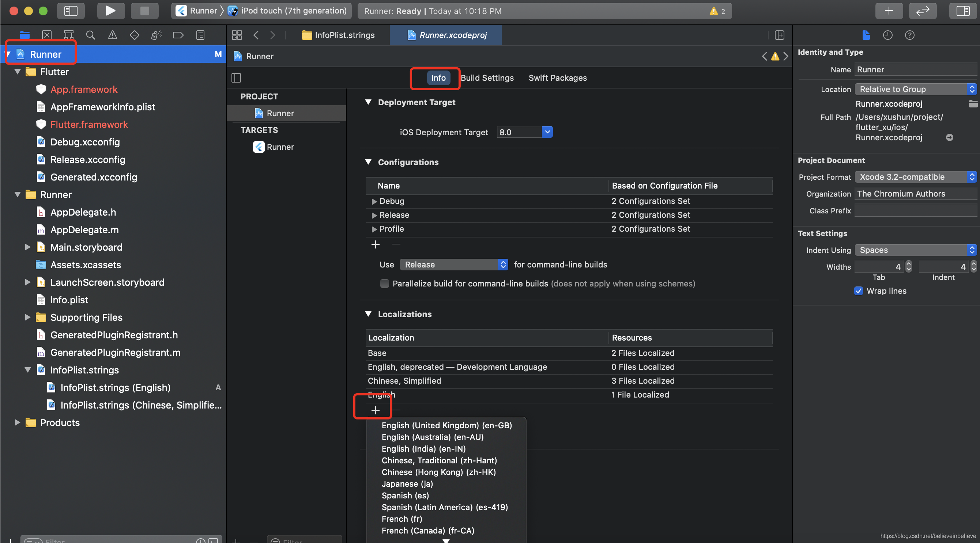Select Runner under TARGETS
Screen dimensions: 980x543
click(280, 147)
